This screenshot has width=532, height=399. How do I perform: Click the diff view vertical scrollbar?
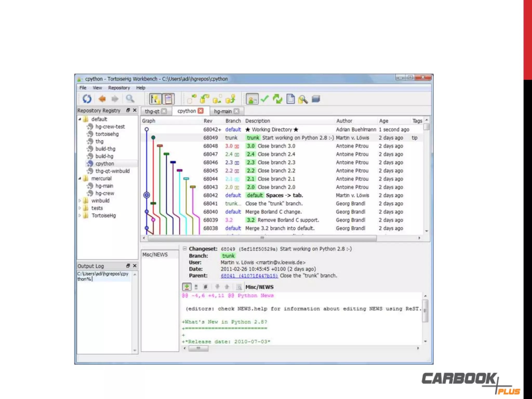pos(425,311)
